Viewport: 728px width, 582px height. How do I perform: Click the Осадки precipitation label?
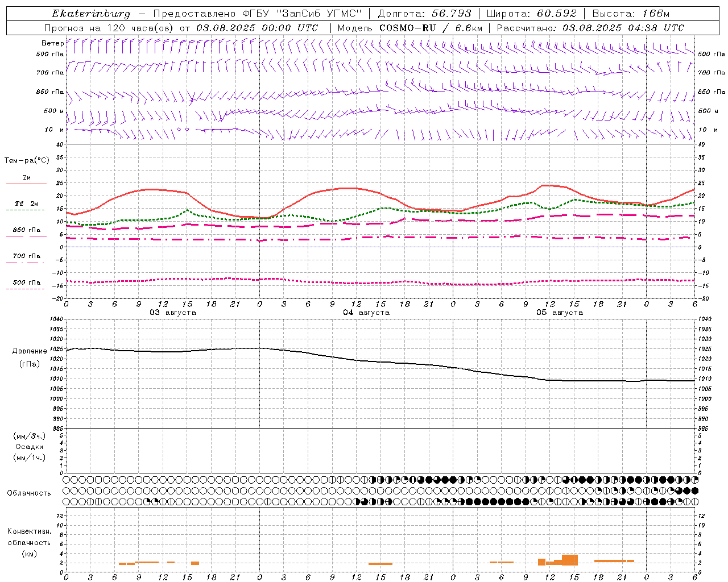[x=30, y=447]
